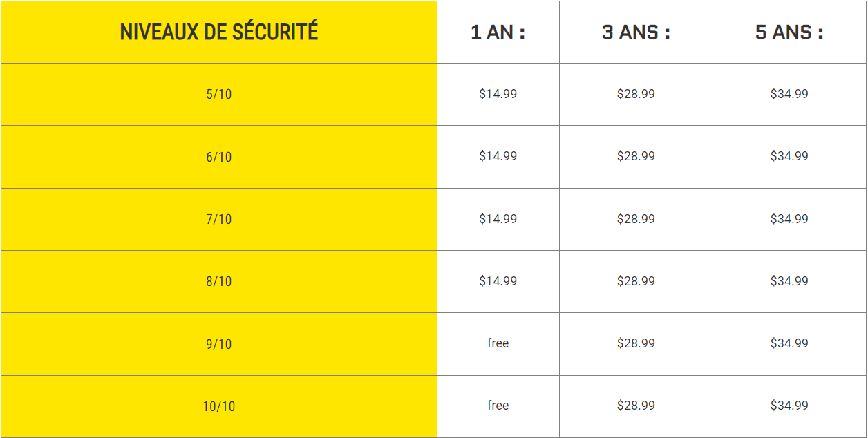This screenshot has width=868, height=438.
Task: Click the $14.99 price in the 5/10 row
Action: coord(498,94)
